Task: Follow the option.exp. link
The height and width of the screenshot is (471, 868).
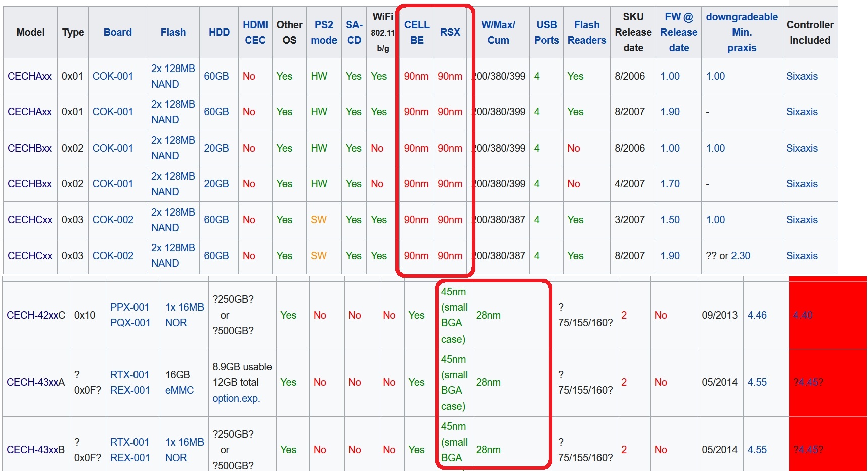Action: [x=236, y=398]
